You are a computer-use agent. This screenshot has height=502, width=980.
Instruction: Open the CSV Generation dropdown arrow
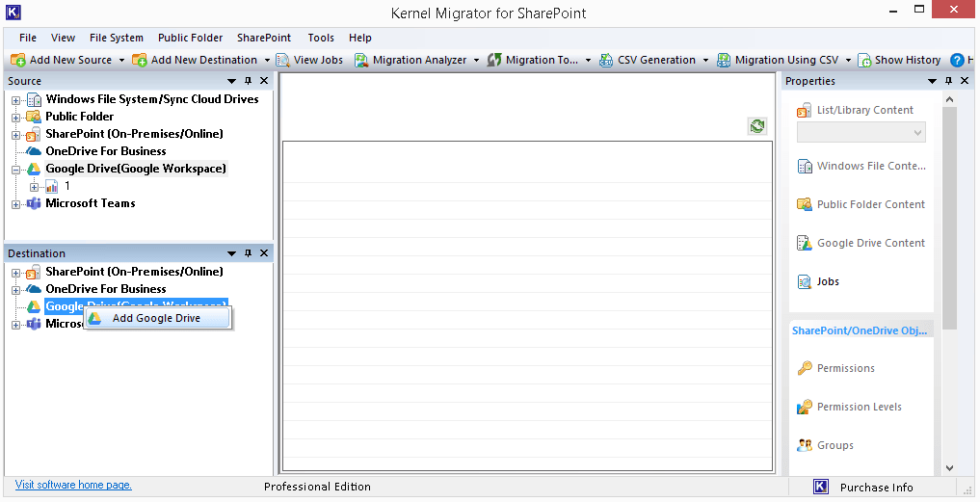pos(705,61)
